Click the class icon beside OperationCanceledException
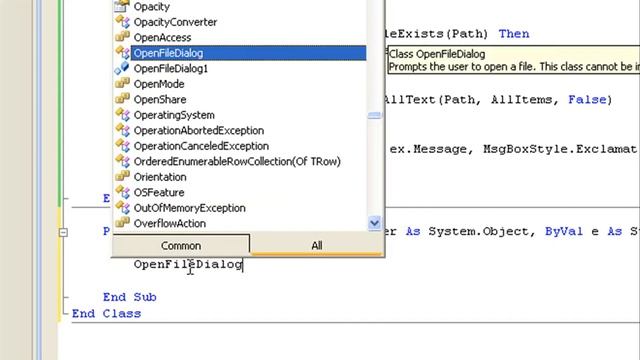The height and width of the screenshot is (360, 640). (x=122, y=146)
